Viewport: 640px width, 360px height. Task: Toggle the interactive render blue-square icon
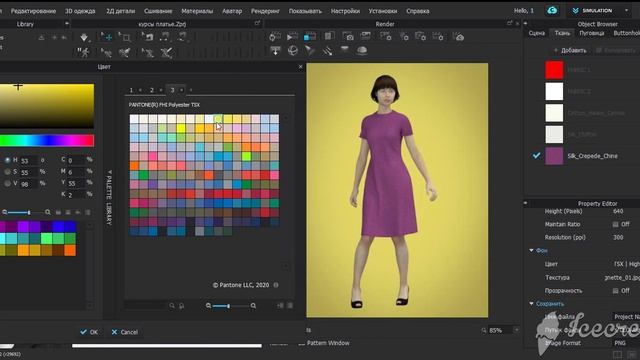pyautogui.click(x=310, y=37)
